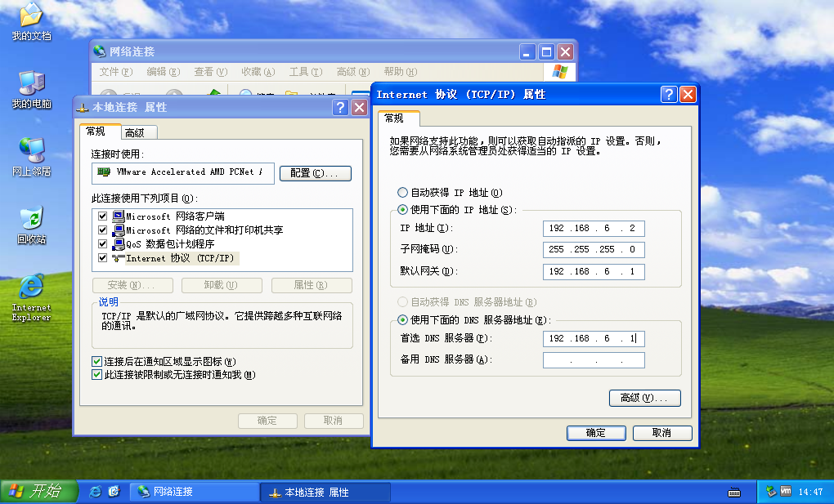834x504 pixels.
Task: Uncheck Microsoft 网络的文件和打印机共享 checkbox
Action: pos(103,230)
